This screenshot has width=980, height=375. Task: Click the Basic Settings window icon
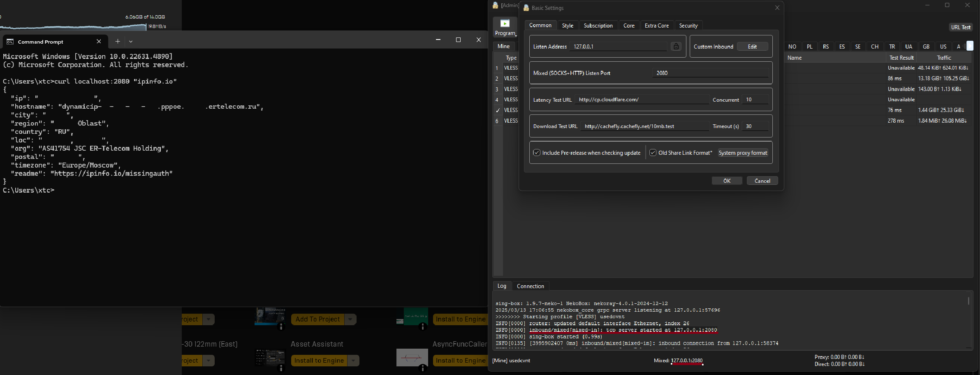point(526,8)
